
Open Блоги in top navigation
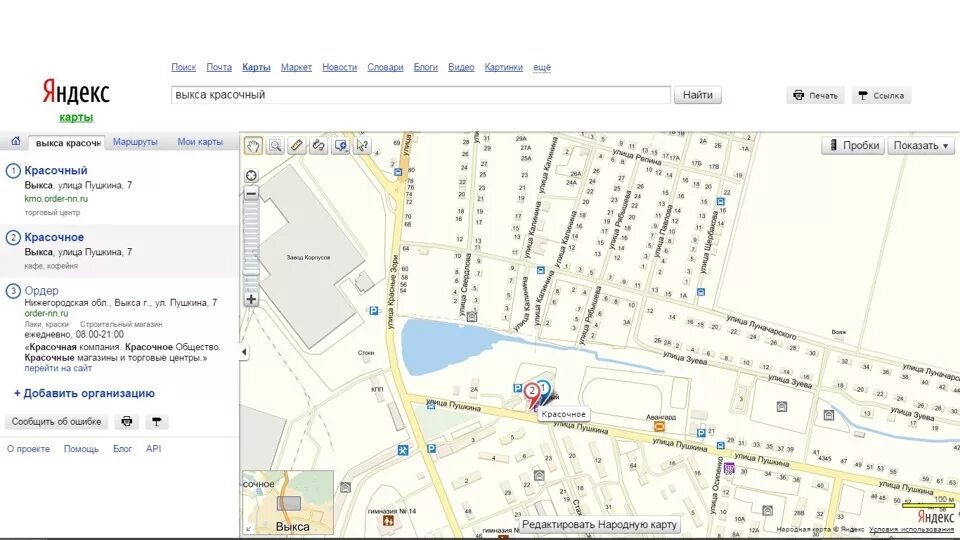coord(426,67)
